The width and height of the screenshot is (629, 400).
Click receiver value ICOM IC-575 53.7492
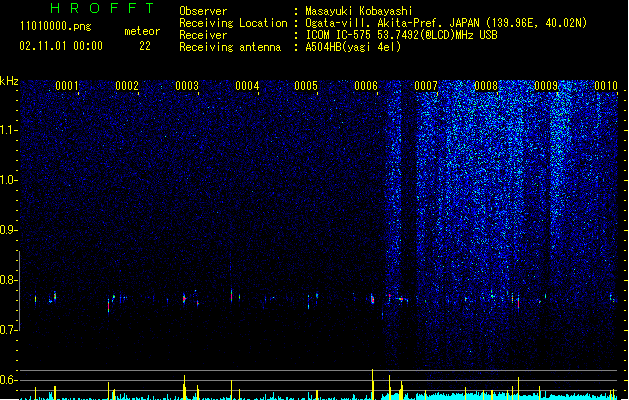tap(401, 35)
